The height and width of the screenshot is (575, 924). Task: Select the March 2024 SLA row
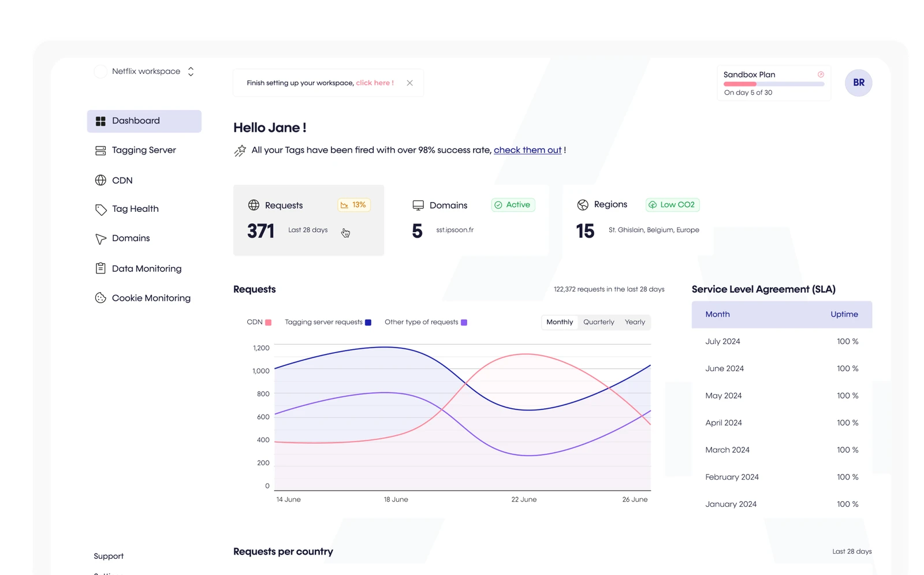(782, 450)
